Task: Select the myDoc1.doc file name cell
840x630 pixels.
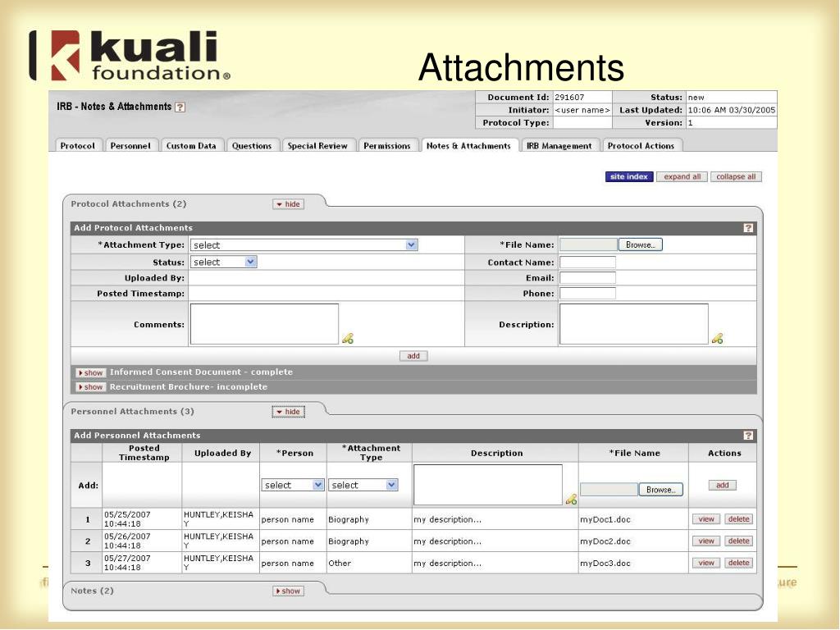Action: [634, 519]
